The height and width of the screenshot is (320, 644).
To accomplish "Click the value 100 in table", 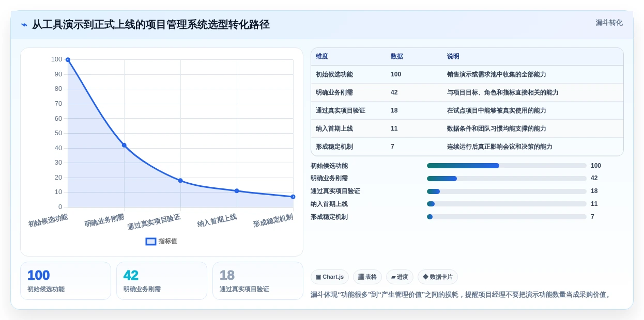I will click(x=396, y=74).
